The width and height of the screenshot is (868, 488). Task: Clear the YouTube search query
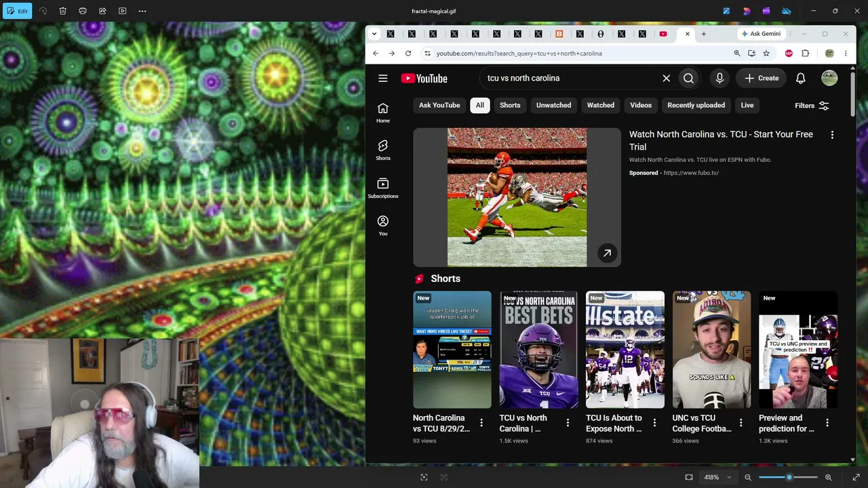(666, 78)
